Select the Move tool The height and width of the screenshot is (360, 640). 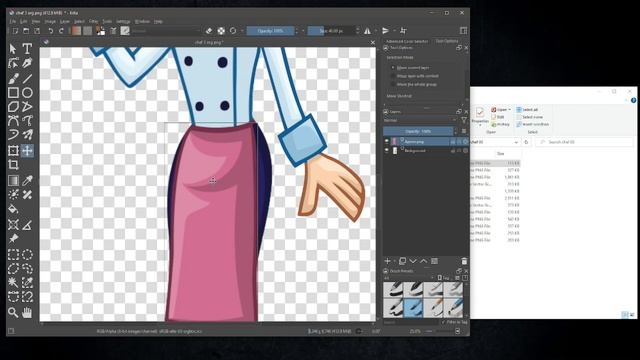coord(27,151)
